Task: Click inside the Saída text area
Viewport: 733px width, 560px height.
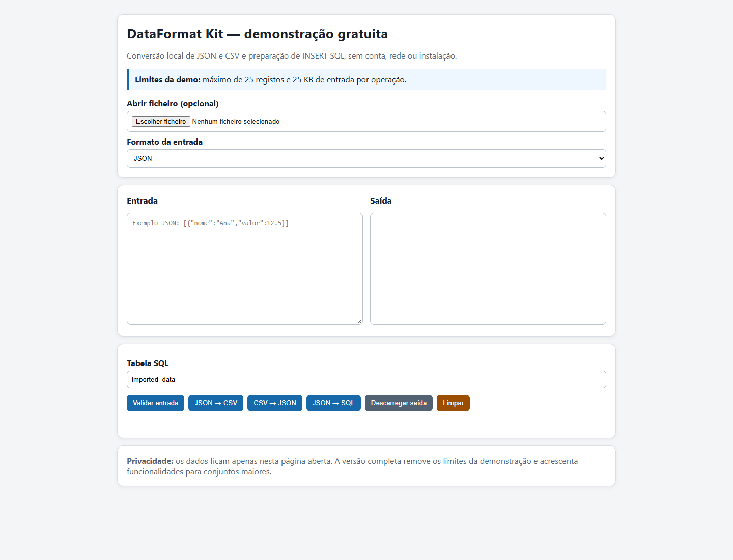Action: 488,269
